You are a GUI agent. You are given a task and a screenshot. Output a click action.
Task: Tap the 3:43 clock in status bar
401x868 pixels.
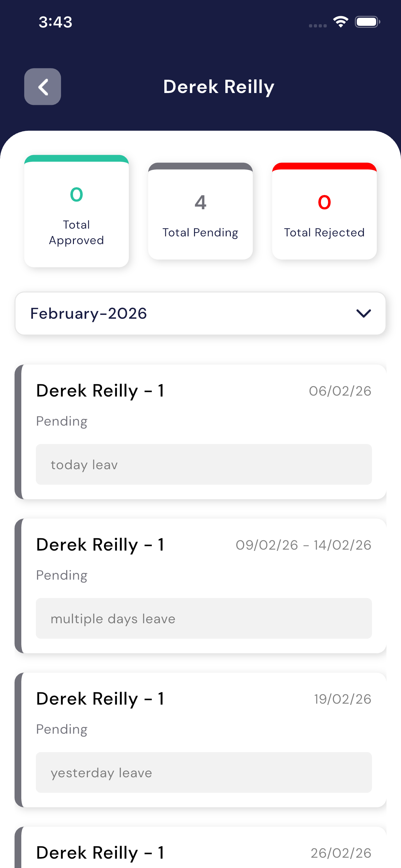click(55, 22)
